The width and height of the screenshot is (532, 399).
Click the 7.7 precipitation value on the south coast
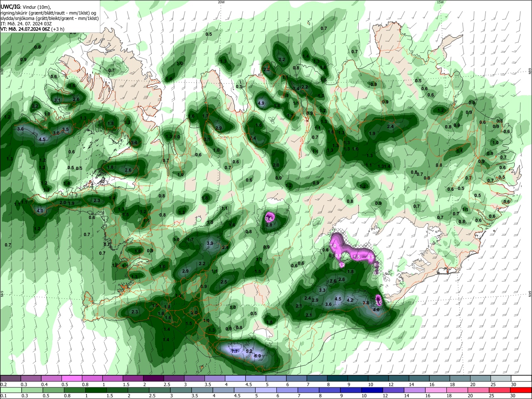coord(234,351)
